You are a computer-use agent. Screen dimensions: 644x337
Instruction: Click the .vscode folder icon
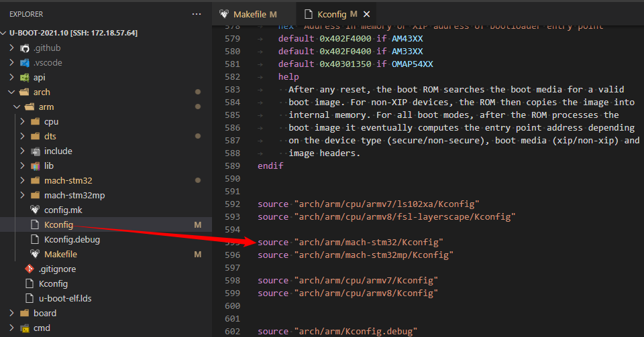pyautogui.click(x=25, y=63)
